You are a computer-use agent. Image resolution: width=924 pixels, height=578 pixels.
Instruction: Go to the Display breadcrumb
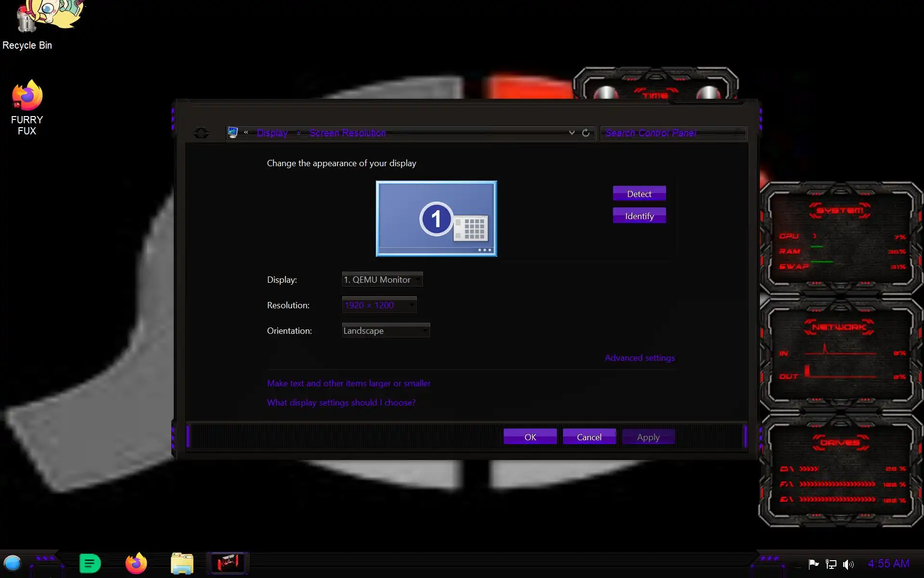click(x=272, y=133)
